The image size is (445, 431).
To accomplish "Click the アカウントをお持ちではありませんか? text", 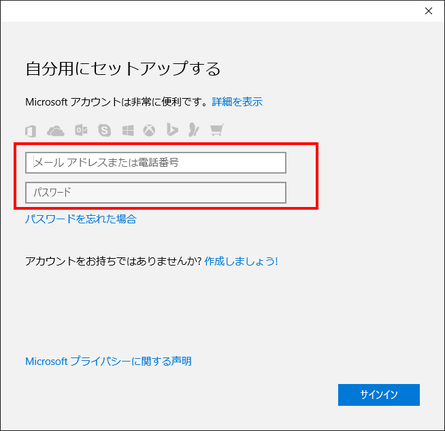I will coord(114,261).
